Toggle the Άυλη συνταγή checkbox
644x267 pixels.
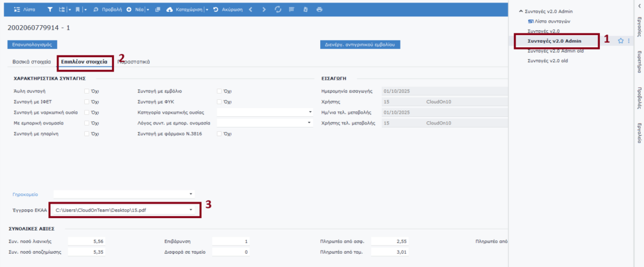(87, 91)
